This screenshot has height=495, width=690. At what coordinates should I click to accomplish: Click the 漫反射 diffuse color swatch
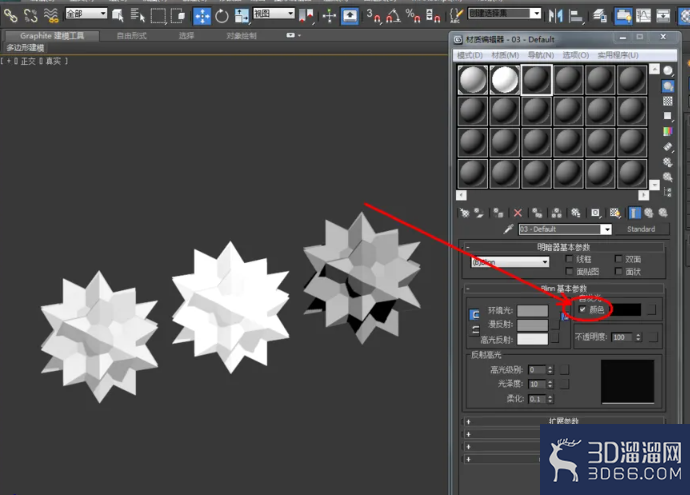532,325
